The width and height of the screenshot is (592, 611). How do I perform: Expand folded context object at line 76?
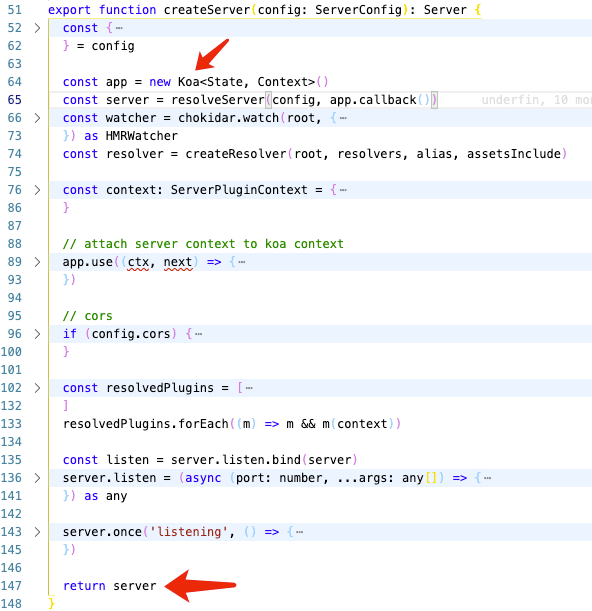click(37, 190)
